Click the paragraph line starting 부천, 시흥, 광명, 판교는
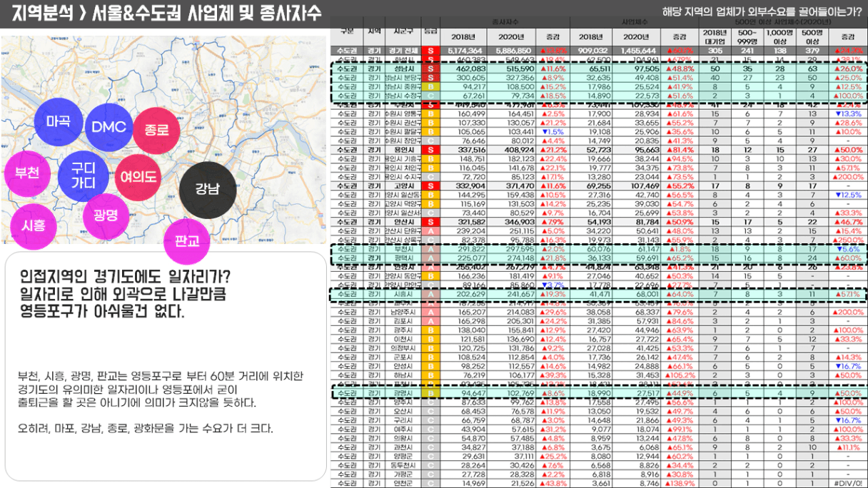This screenshot has width=868, height=488. (160, 376)
